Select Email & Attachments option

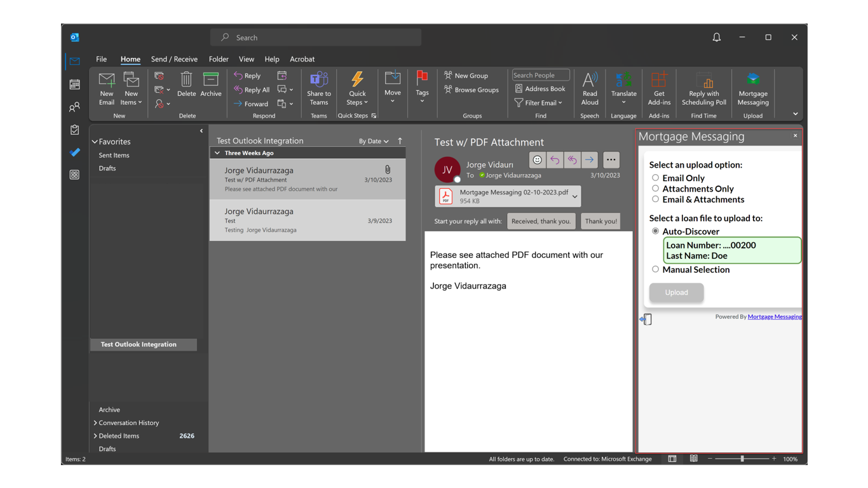[655, 200]
